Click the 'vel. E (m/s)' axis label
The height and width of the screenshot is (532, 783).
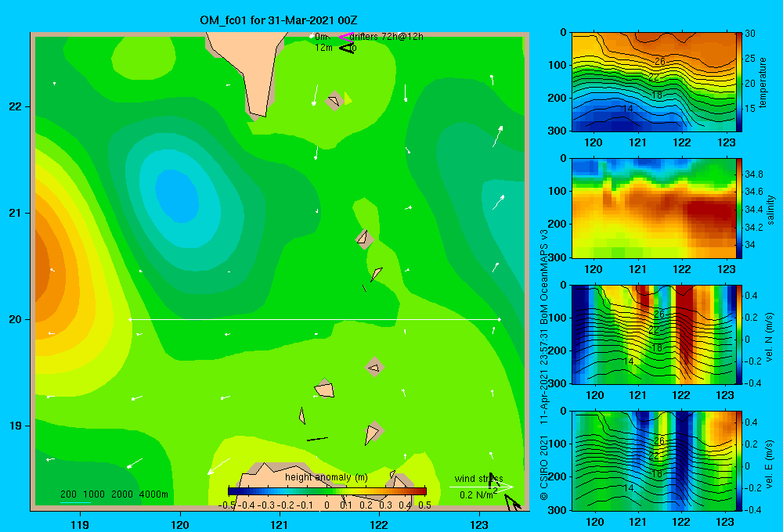pos(769,463)
